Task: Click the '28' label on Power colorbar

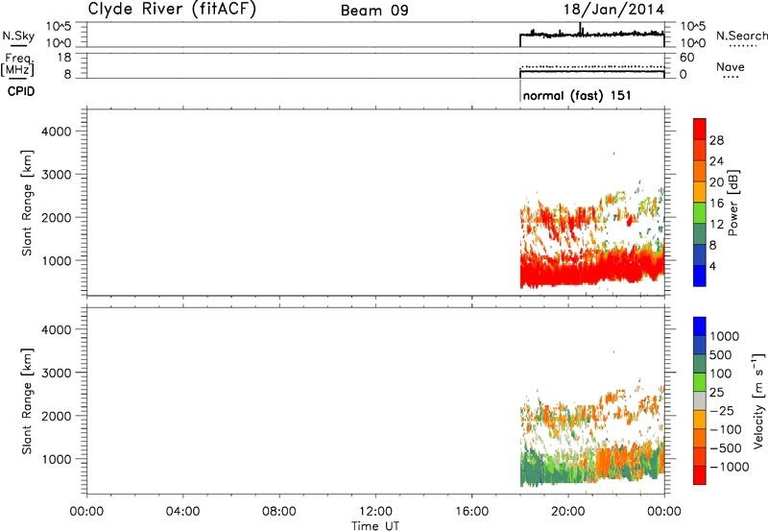Action: pos(716,140)
